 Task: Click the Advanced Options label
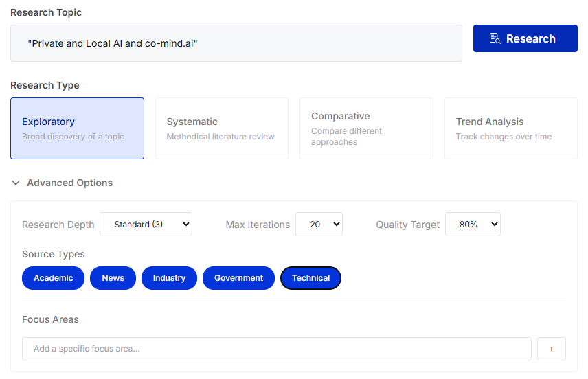click(70, 183)
